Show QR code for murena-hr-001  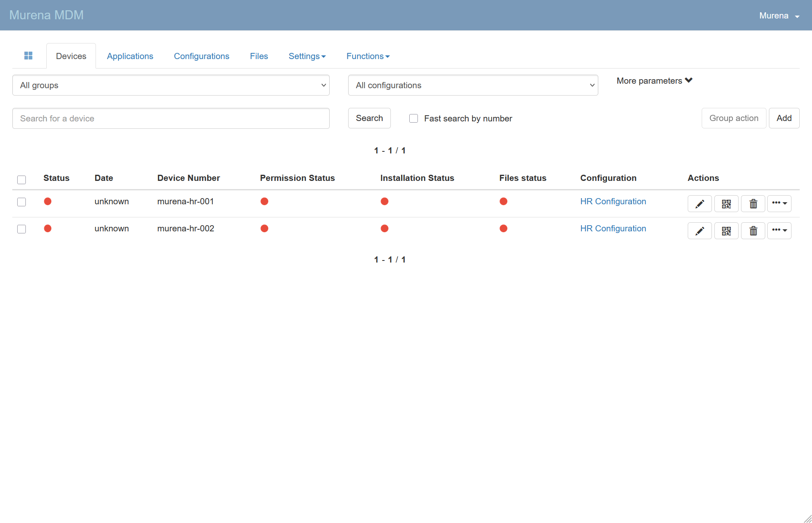pos(726,204)
